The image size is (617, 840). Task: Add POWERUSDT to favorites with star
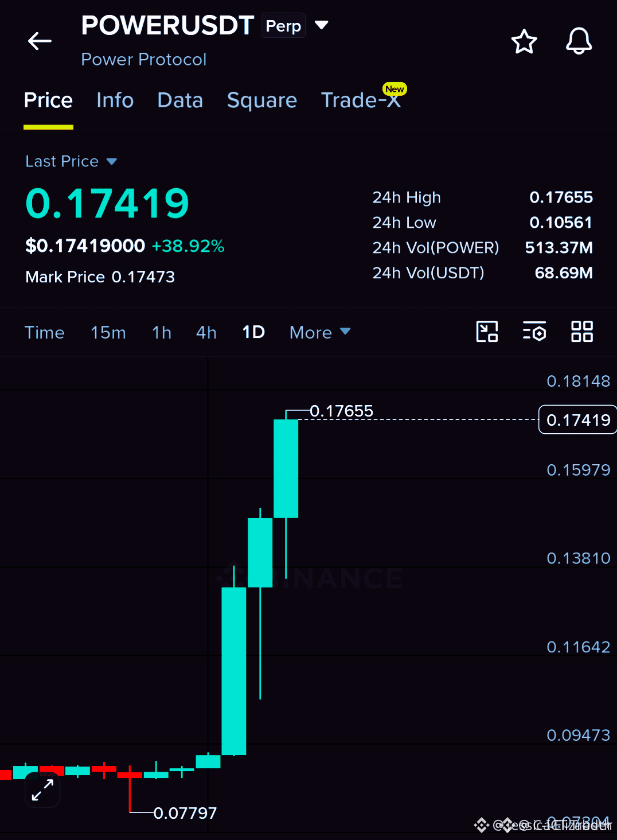[x=524, y=41]
